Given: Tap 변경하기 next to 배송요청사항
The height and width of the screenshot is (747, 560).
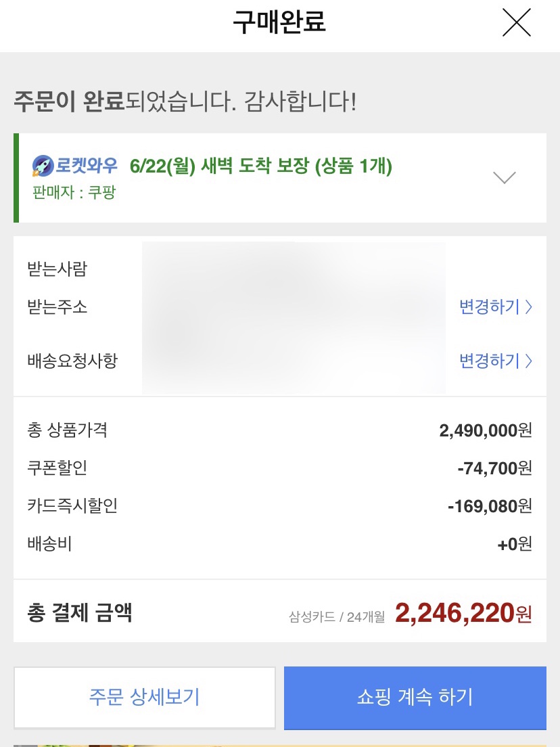Looking at the screenshot, I should tap(495, 361).
